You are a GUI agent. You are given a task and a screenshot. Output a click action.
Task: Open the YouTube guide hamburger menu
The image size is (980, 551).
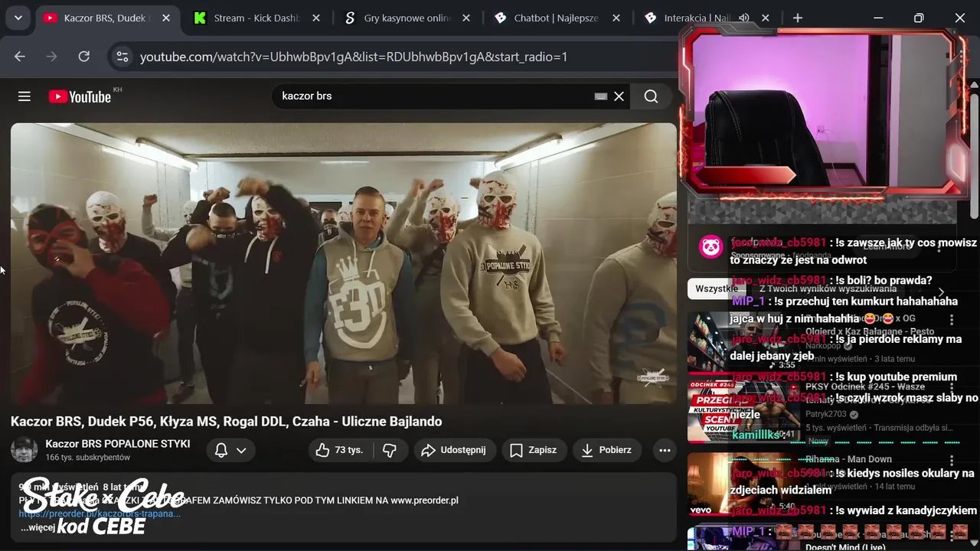24,96
